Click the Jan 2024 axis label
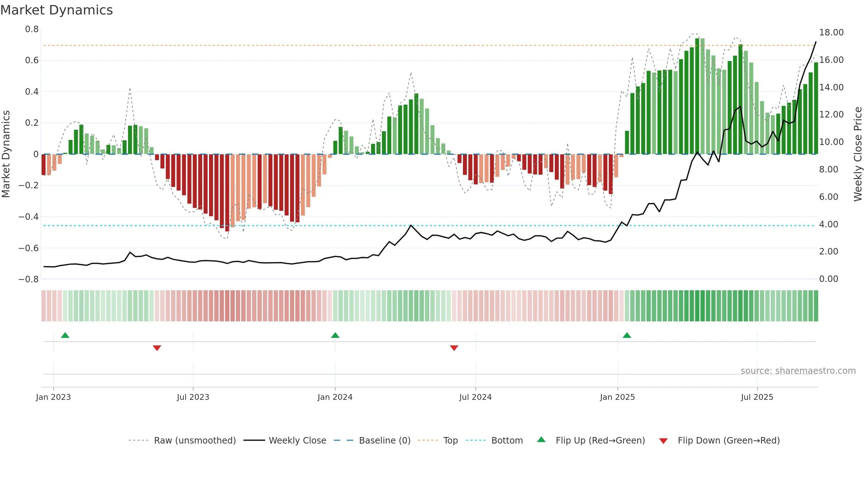 point(335,397)
